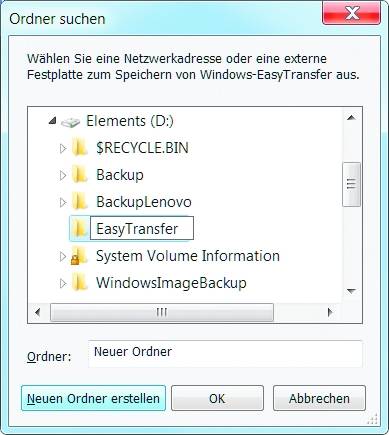Click the WindowsImageBackup folder icon
Viewport: 389px width, 435px height.
click(80, 283)
